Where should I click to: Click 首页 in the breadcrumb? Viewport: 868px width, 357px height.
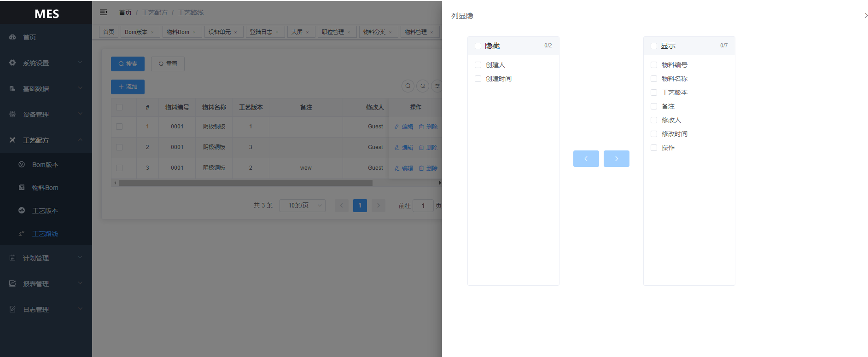[125, 12]
